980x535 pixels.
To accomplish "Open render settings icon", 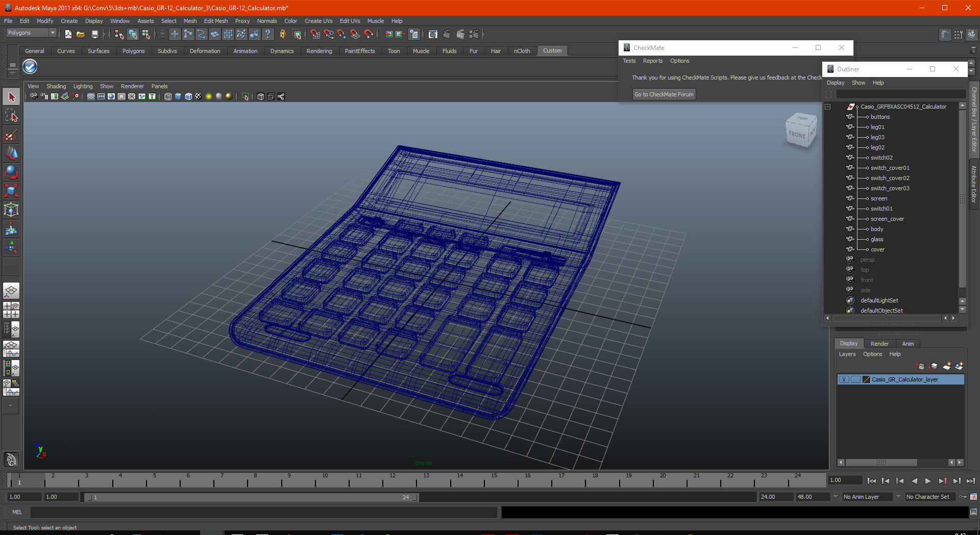I will pos(474,34).
